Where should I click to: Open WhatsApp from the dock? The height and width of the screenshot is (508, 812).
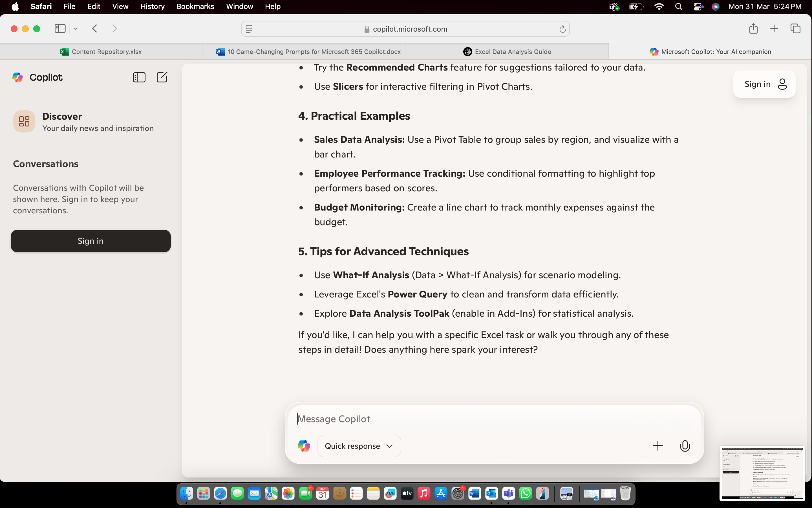(x=525, y=494)
